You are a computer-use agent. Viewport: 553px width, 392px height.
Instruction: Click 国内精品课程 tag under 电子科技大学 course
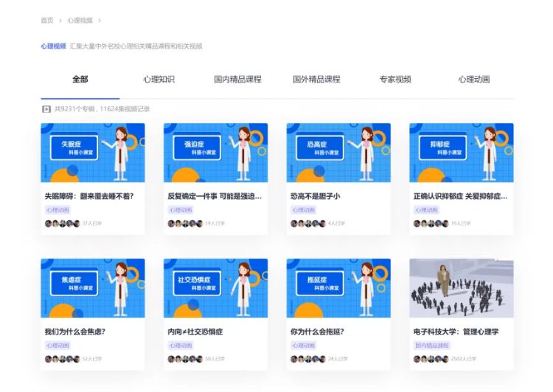click(x=431, y=346)
